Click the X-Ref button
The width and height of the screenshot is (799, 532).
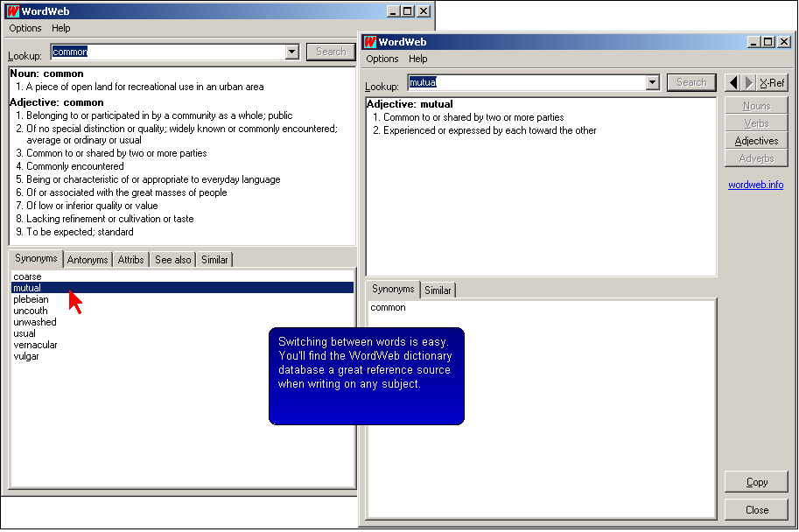(772, 82)
